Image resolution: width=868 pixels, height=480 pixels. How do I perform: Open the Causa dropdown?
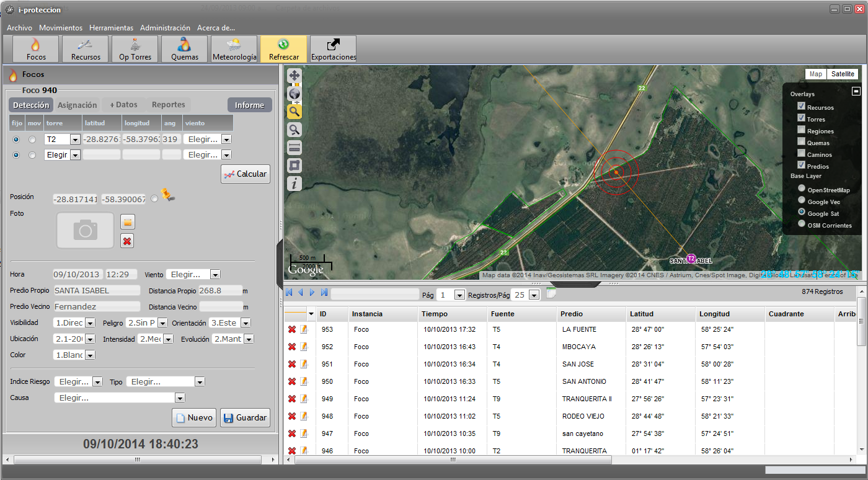180,398
